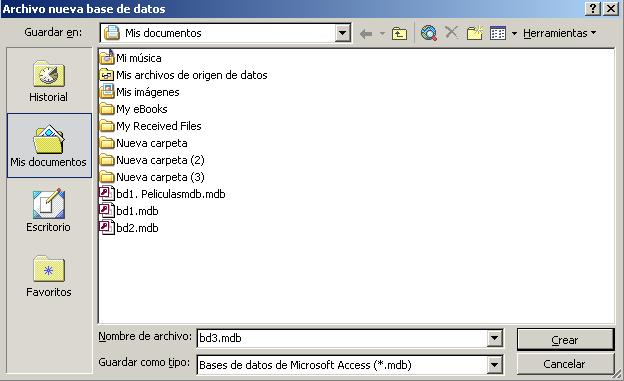Expand the Guardar como tipo dropdown arrow

[x=494, y=364]
